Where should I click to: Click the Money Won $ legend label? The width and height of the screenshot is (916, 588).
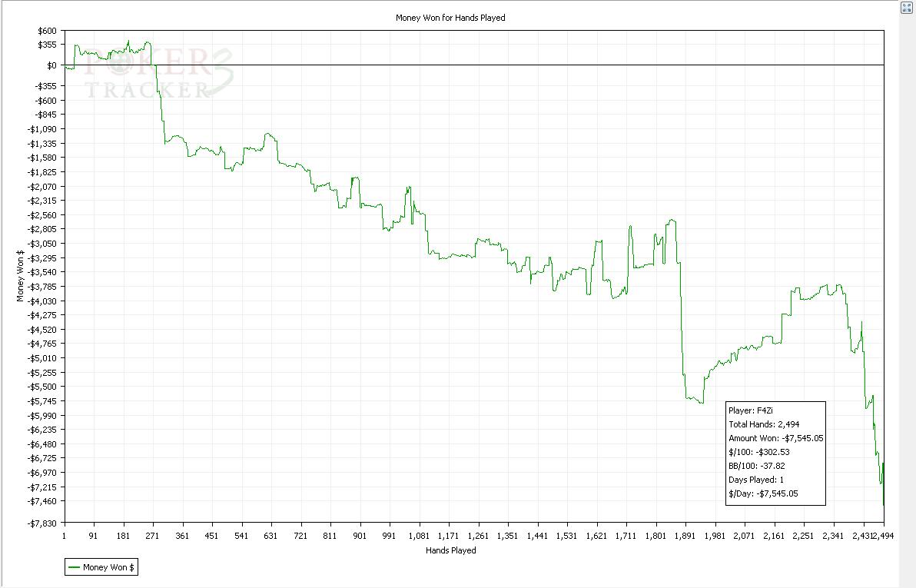pos(108,568)
